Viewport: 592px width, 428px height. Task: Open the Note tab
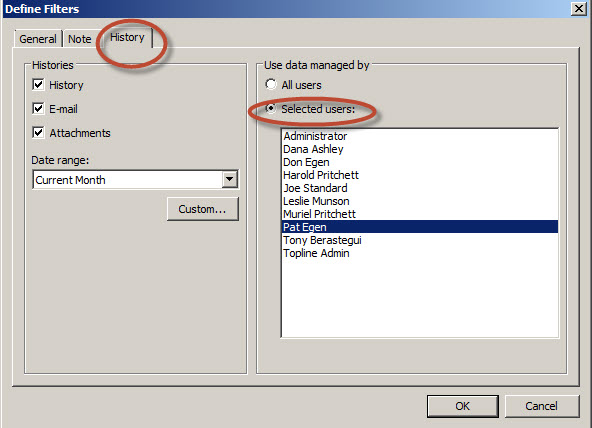point(80,39)
